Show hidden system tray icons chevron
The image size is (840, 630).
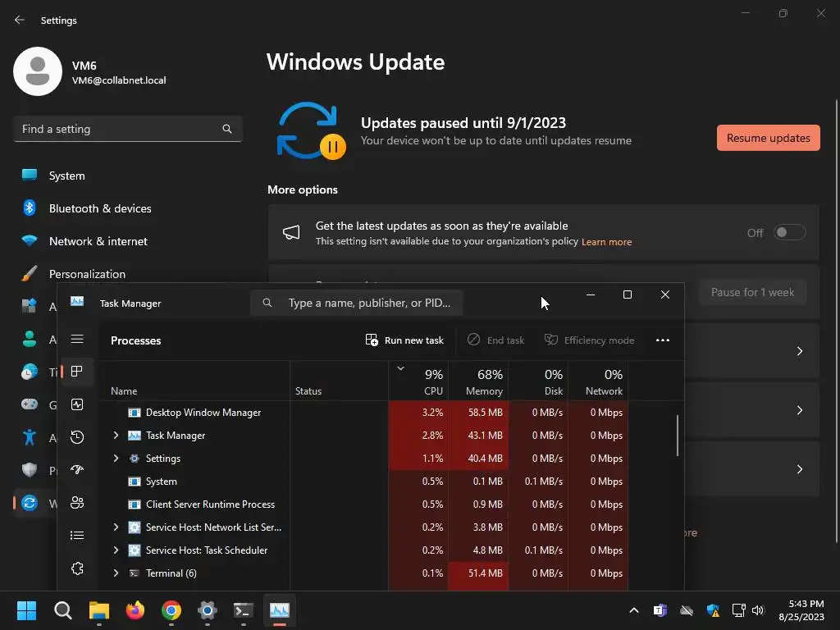pyautogui.click(x=634, y=610)
